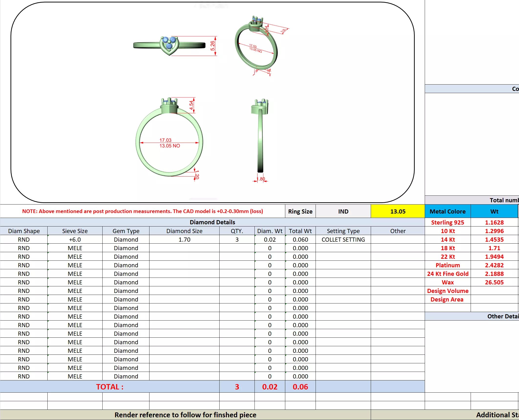Select the IND ring size standard cell
519x420 pixels.
click(x=343, y=211)
